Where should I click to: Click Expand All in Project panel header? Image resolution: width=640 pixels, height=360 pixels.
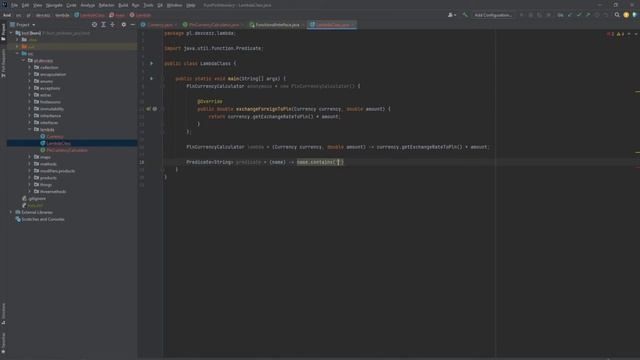(x=104, y=25)
